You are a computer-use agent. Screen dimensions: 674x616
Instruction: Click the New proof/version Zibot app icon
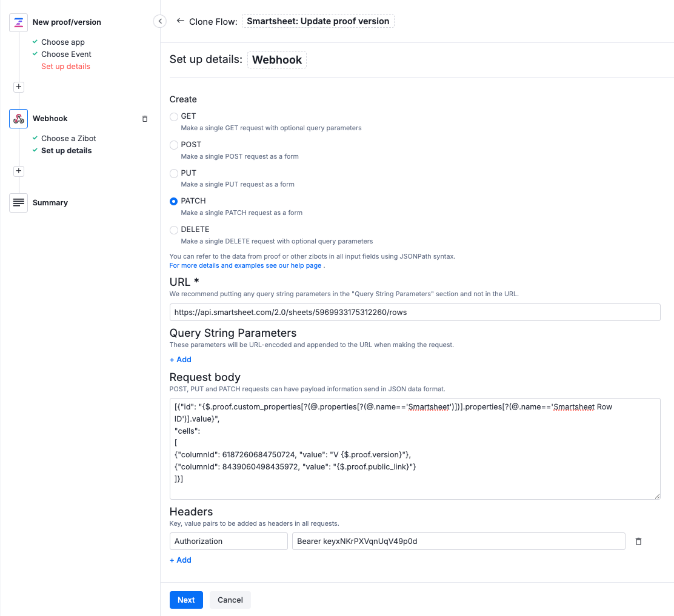pyautogui.click(x=18, y=22)
